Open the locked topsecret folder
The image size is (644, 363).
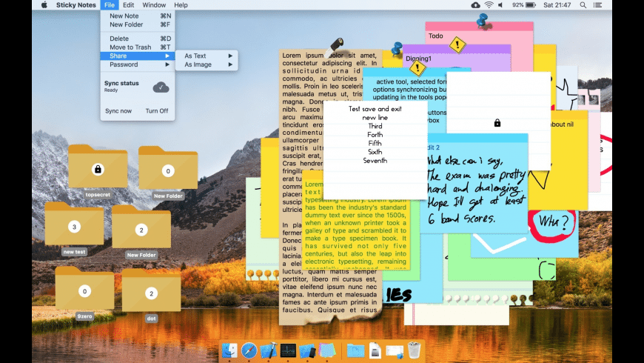(98, 167)
